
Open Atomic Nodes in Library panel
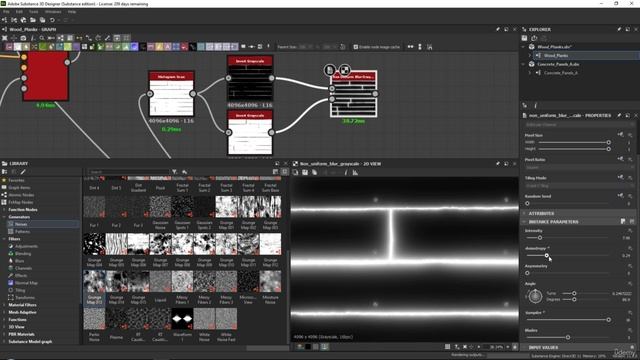[x=21, y=195]
